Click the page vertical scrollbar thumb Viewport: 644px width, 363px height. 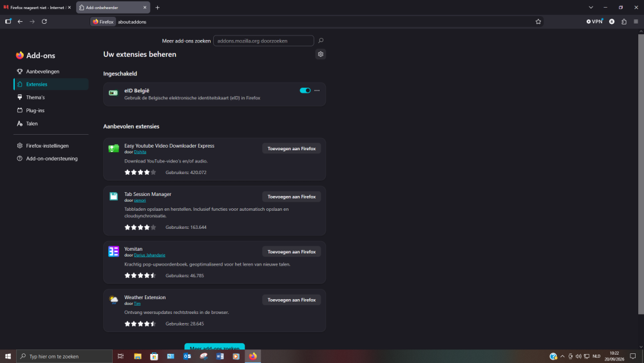(x=641, y=175)
